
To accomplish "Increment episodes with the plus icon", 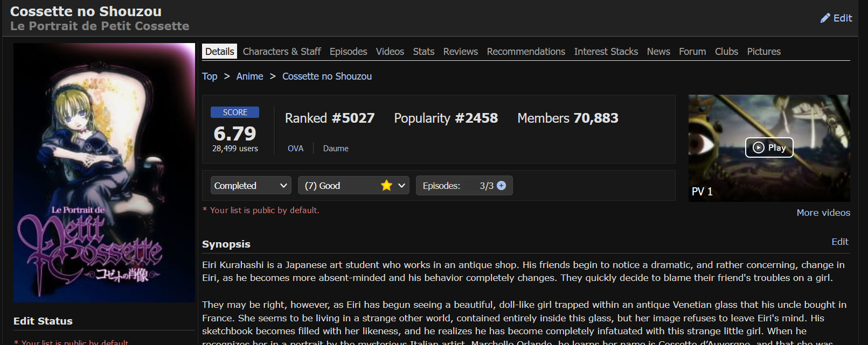I will click(x=501, y=186).
